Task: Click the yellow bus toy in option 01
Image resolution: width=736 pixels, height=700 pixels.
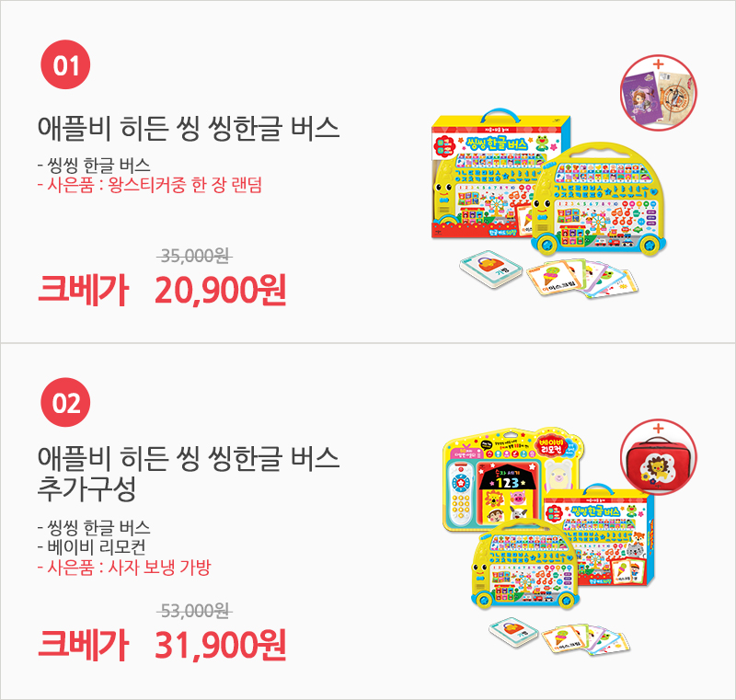Action: click(600, 200)
